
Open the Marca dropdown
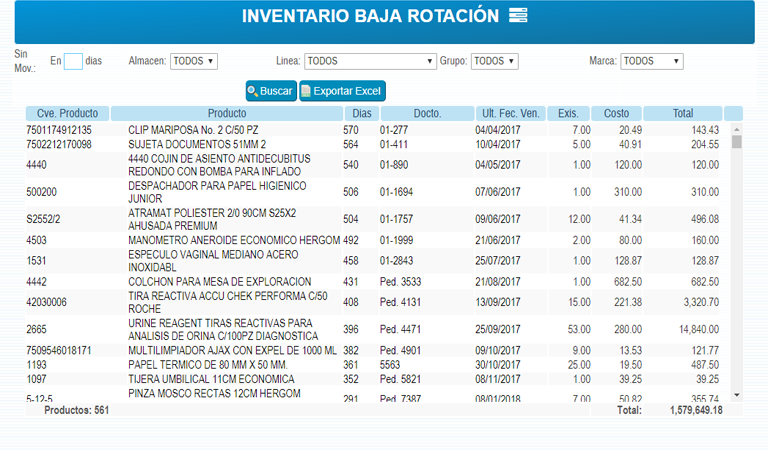pyautogui.click(x=651, y=61)
